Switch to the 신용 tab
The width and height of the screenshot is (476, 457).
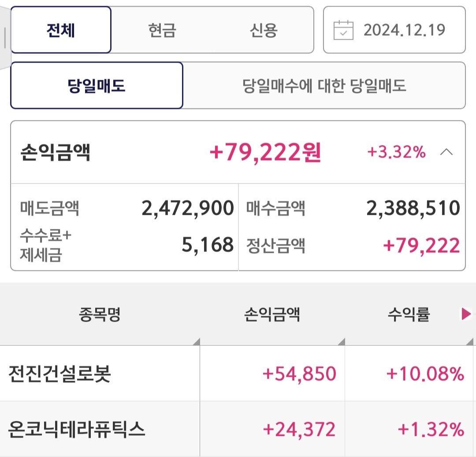click(x=264, y=30)
